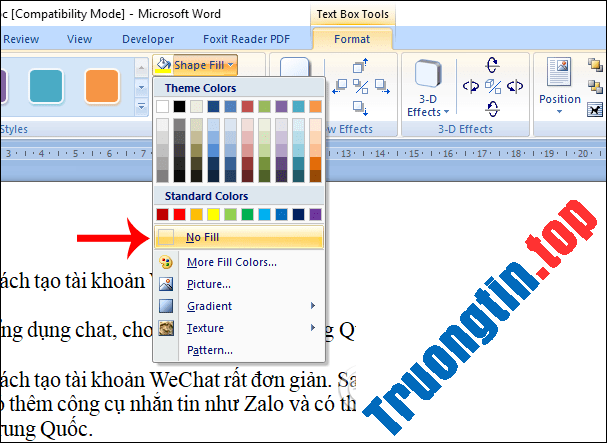Open the View tab

(x=79, y=39)
